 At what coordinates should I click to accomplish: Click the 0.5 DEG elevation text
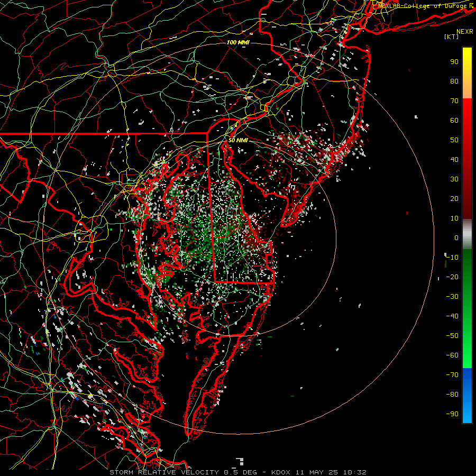pos(241,472)
